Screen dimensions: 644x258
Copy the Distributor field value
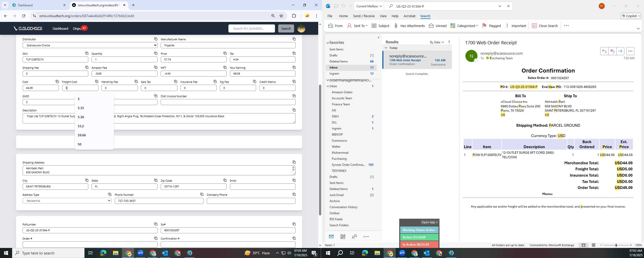coord(156,39)
